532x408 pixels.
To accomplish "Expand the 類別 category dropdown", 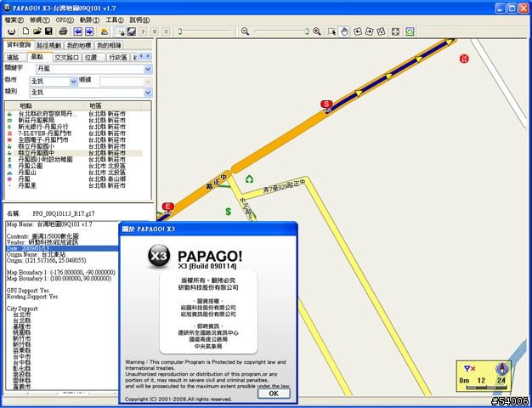I will point(148,93).
